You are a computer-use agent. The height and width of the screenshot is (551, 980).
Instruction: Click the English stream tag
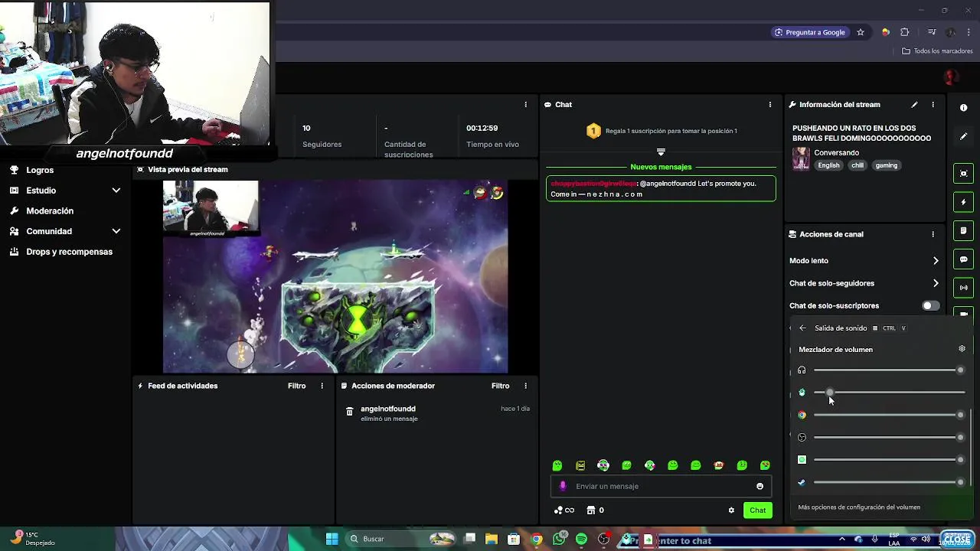pos(828,165)
